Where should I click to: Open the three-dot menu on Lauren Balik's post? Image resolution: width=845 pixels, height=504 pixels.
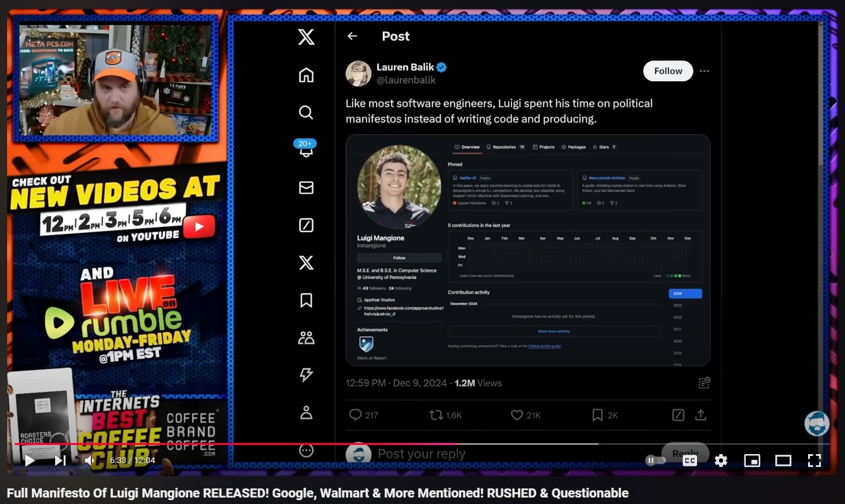[704, 71]
